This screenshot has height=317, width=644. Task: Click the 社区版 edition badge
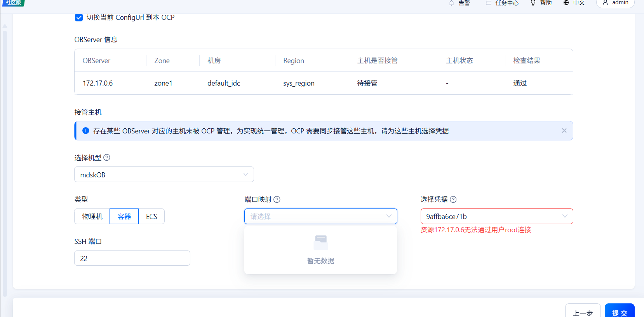coord(14,3)
